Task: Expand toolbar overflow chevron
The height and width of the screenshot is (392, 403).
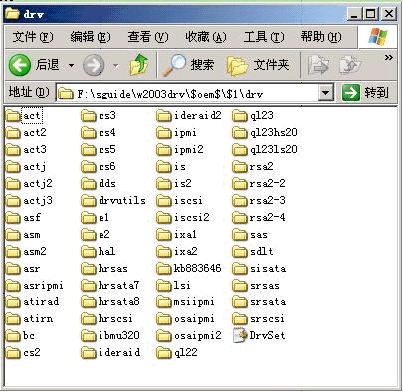Action: click(x=388, y=58)
